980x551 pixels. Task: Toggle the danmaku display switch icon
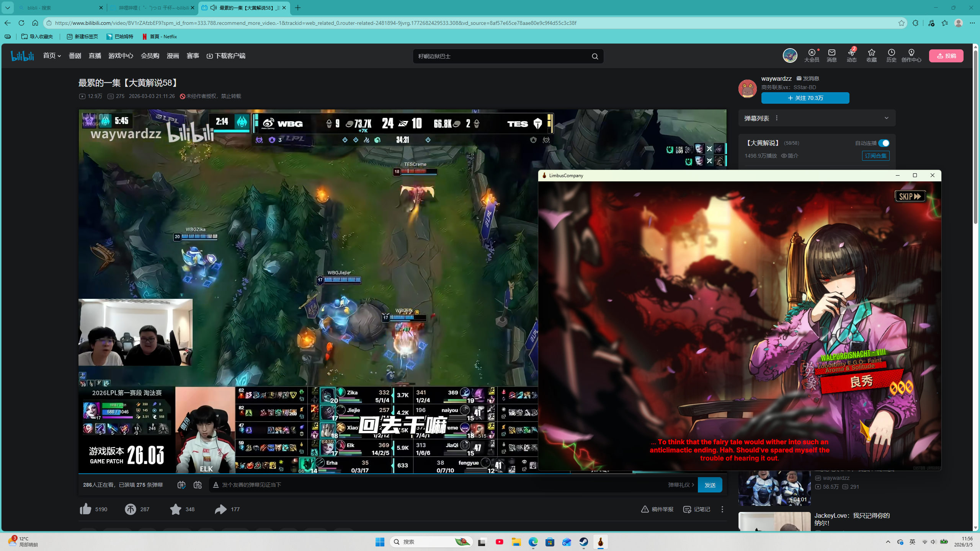(x=181, y=485)
